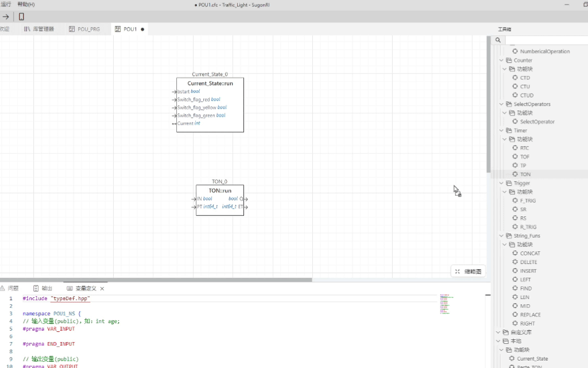This screenshot has height=368, width=588.
Task: Click the red device icon in toolbar
Action: 21,17
